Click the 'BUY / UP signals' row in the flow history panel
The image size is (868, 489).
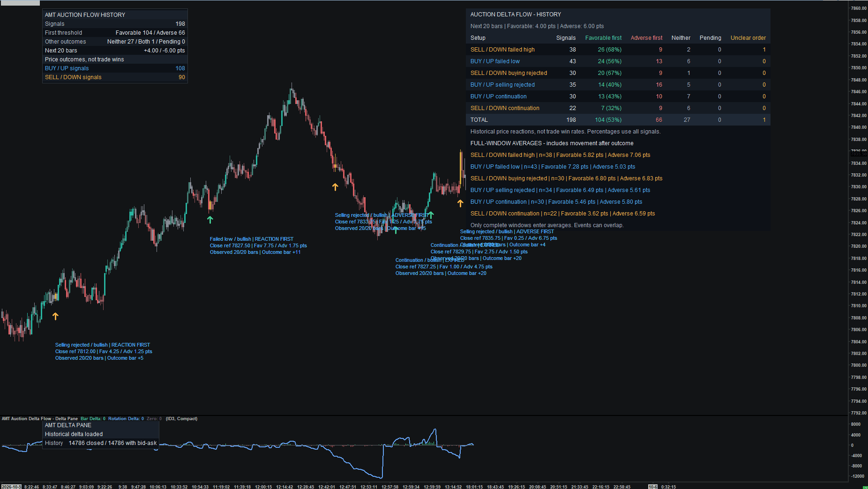tap(115, 68)
